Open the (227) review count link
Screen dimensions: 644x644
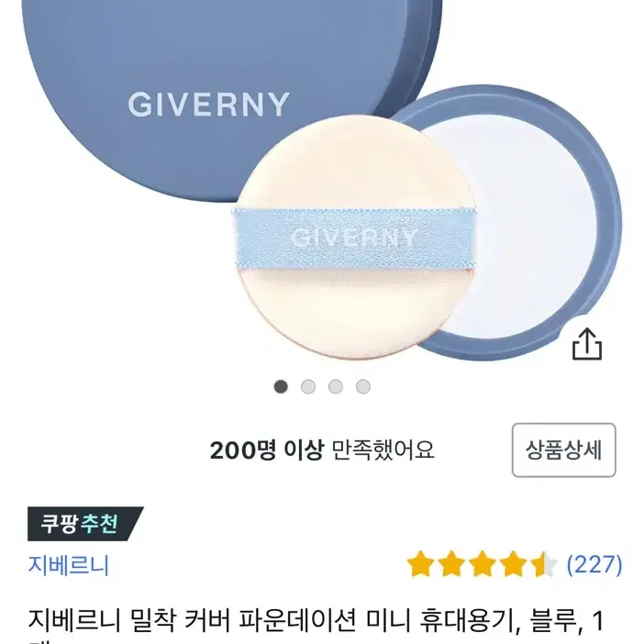pyautogui.click(x=594, y=564)
